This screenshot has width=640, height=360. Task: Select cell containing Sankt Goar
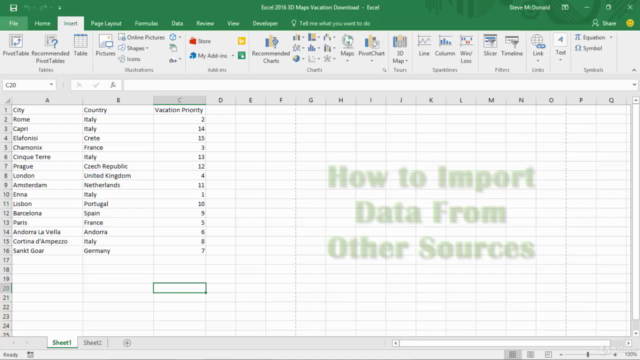47,251
